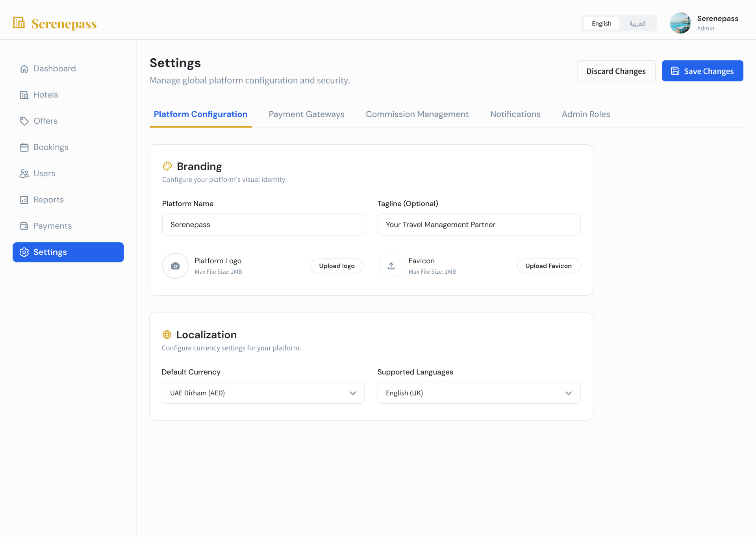
Task: Click the 'Favicon' label
Action: tap(421, 261)
